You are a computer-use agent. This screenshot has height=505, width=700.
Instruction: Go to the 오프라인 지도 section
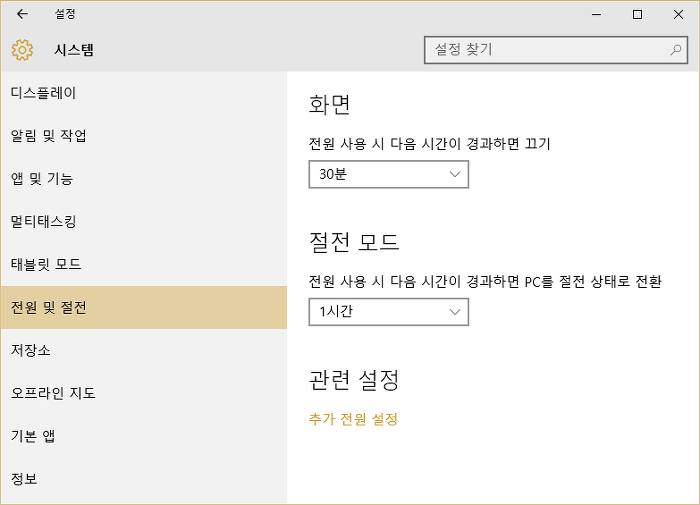(144, 393)
